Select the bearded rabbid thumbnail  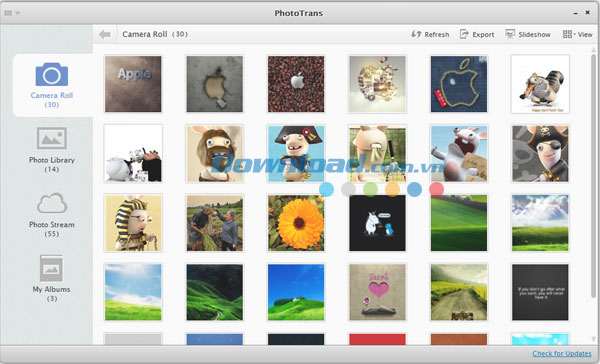click(215, 153)
